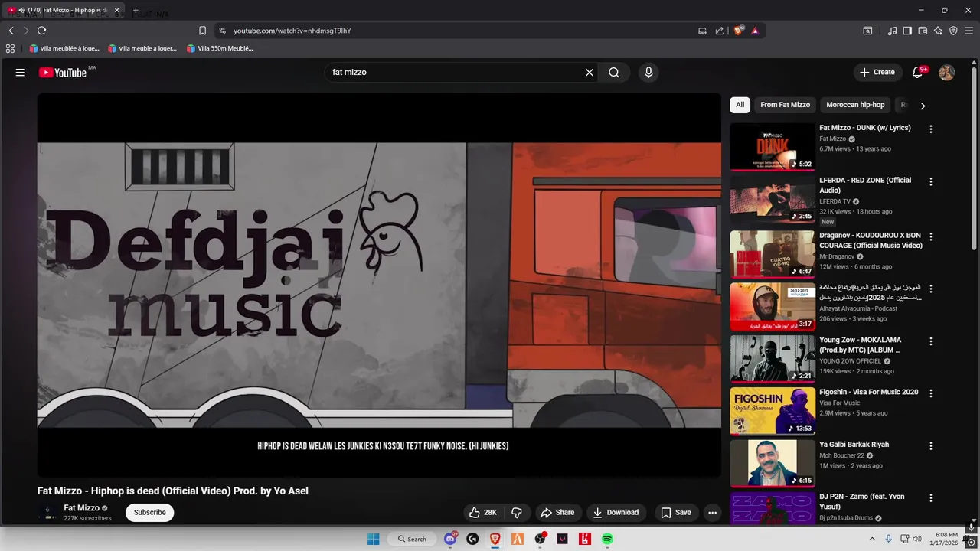Save the video to a playlist
This screenshot has width=980, height=551.
675,512
